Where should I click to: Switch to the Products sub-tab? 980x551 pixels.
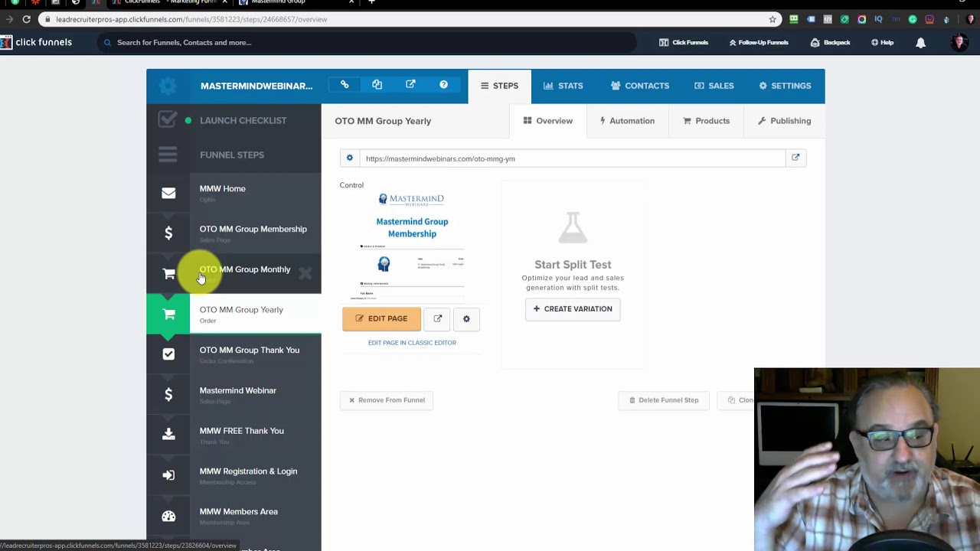706,121
